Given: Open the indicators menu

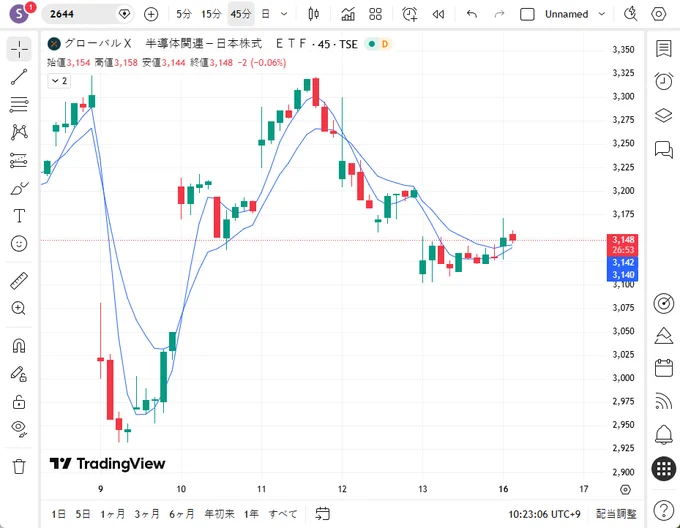Looking at the screenshot, I should [x=348, y=14].
